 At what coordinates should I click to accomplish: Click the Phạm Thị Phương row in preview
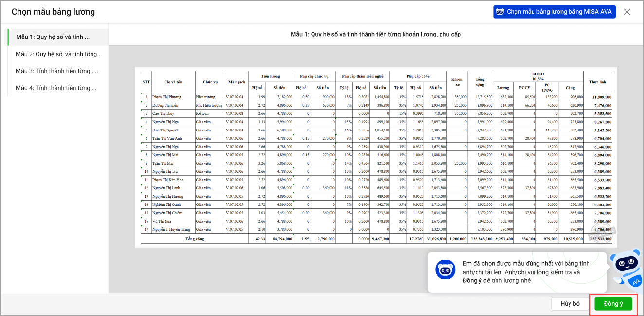point(376,97)
